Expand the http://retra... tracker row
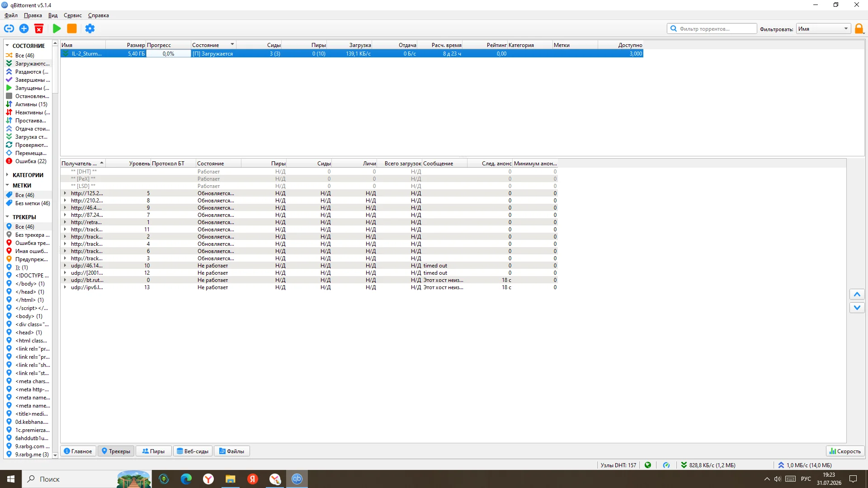The image size is (868, 488). (65, 222)
